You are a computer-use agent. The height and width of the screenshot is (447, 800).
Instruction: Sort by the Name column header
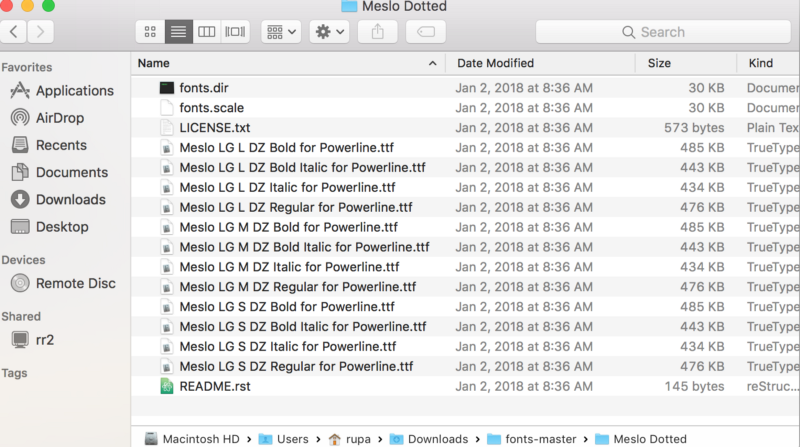[x=154, y=63]
